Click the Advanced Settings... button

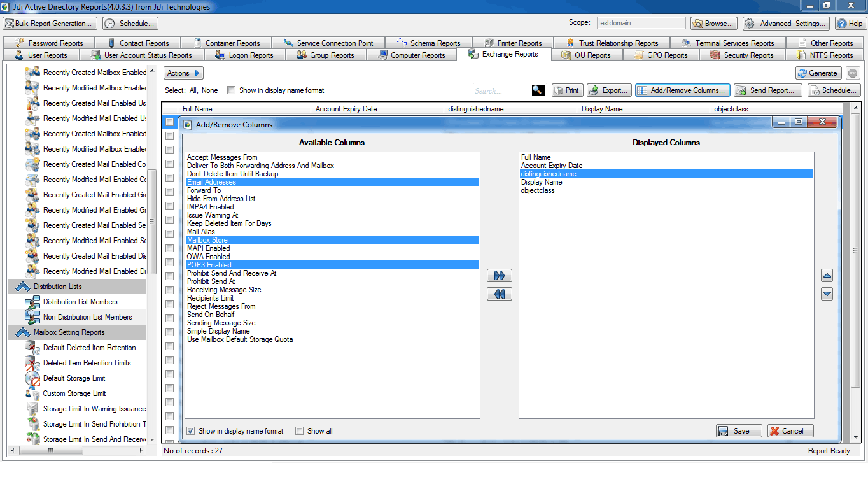click(787, 24)
